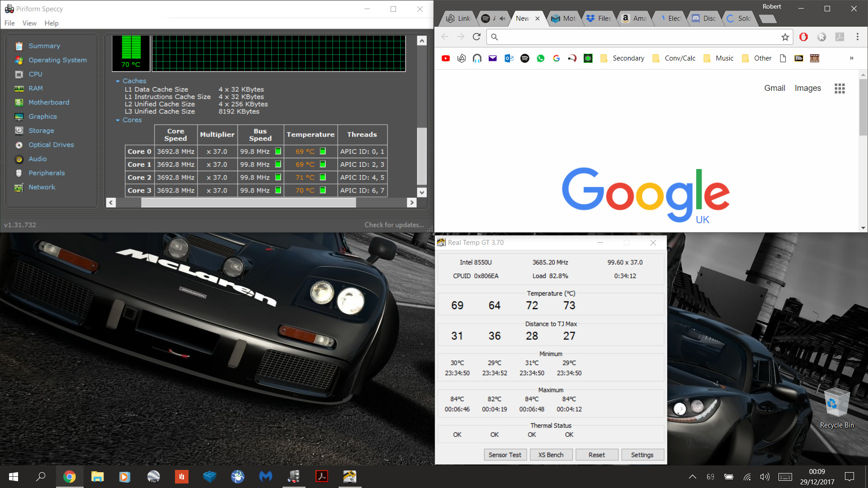Collapse the Caches section in Speccy
The image size is (868, 488).
pyautogui.click(x=118, y=81)
